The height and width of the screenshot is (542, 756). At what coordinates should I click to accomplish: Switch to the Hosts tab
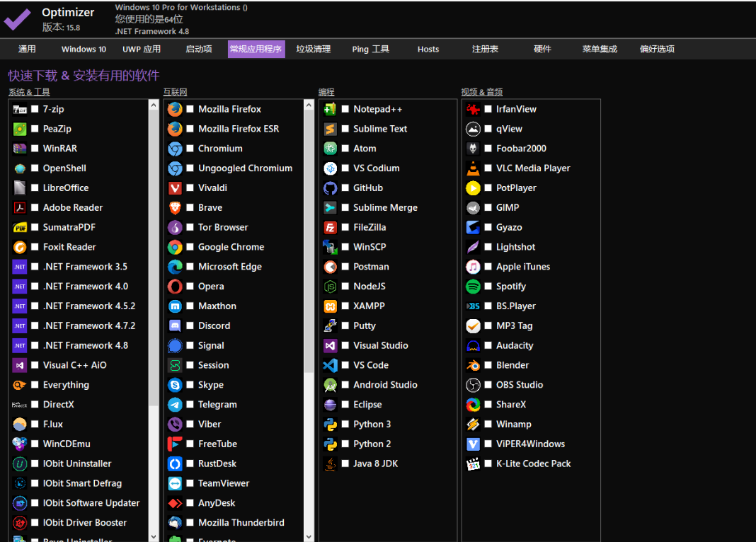pyautogui.click(x=428, y=49)
